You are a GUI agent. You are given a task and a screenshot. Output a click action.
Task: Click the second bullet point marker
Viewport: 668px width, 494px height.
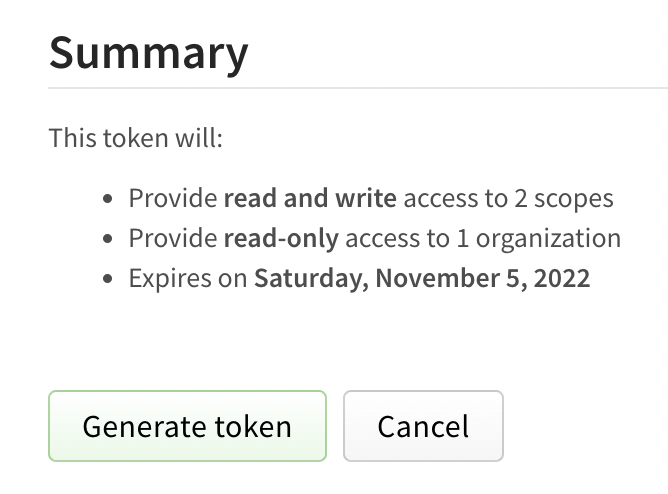[108, 239]
